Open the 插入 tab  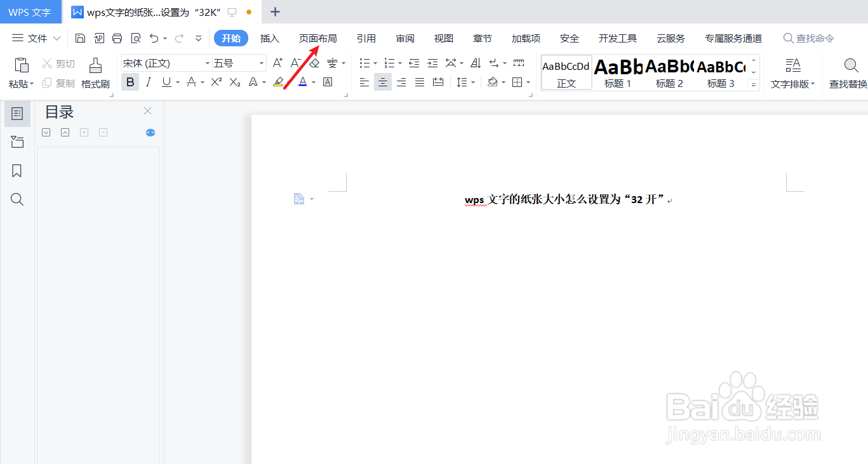[x=270, y=38]
